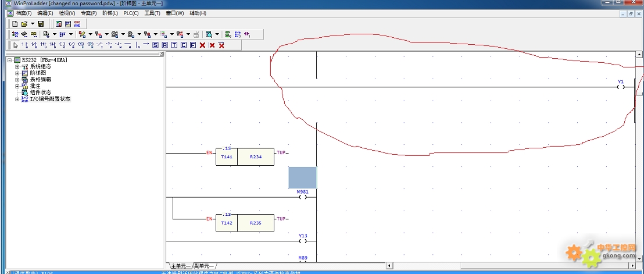The height and width of the screenshot is (274, 644).
Task: Collapse the RS232 [FBs-40MA] root node
Action: [9, 60]
